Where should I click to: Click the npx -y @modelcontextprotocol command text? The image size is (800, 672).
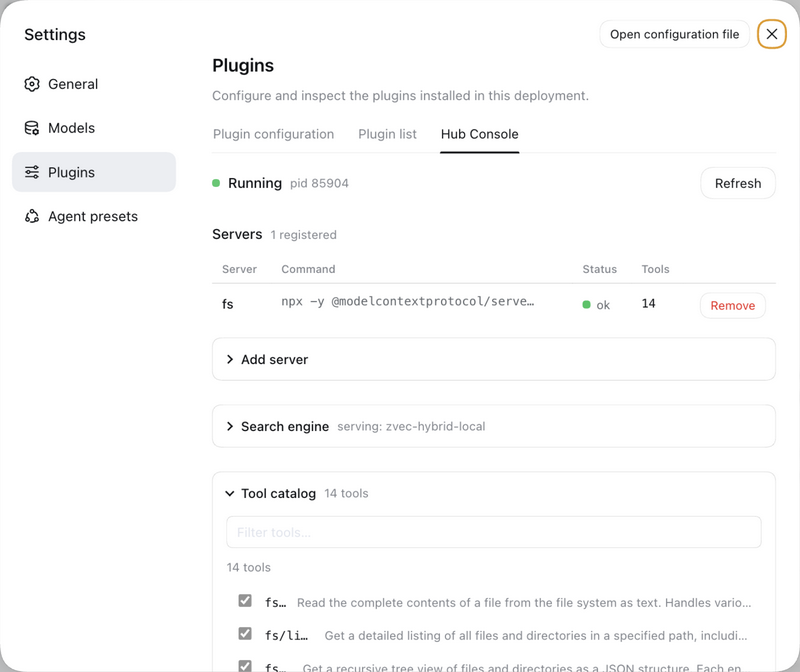[408, 302]
